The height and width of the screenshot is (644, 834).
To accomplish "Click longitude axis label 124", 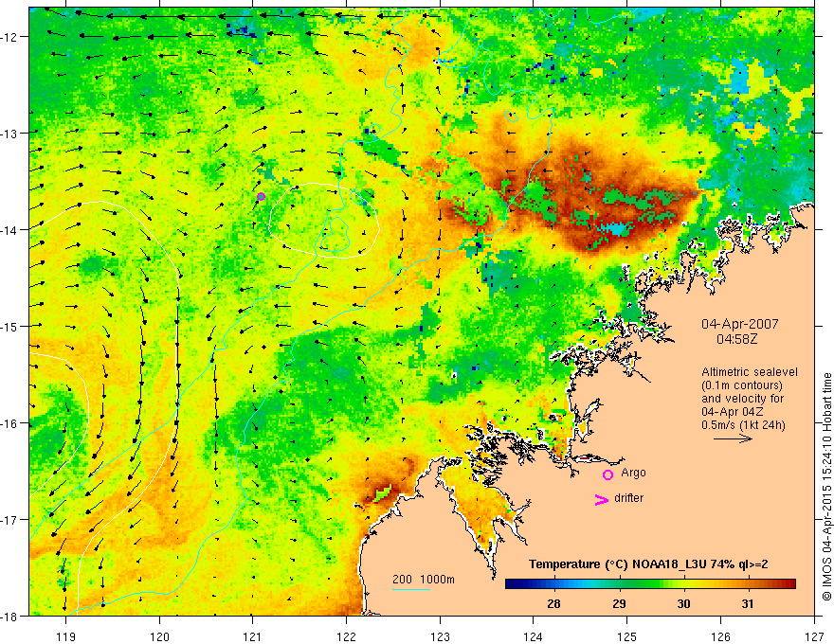I will [534, 636].
